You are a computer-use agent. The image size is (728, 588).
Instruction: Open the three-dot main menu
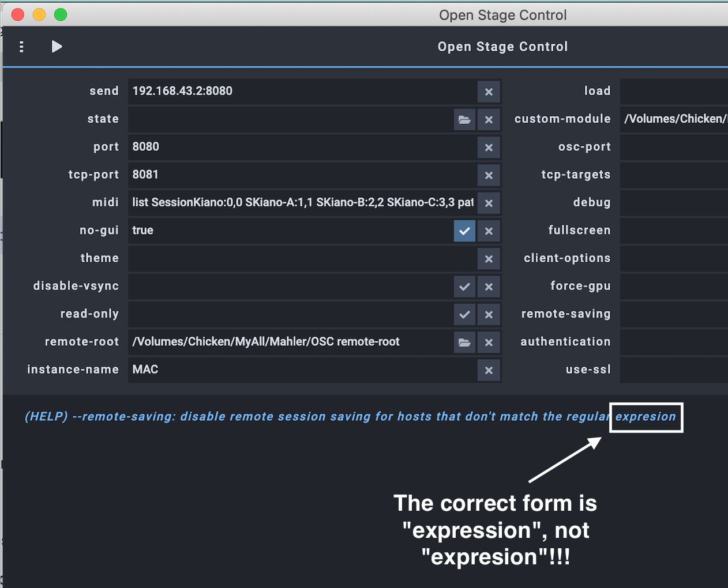(21, 47)
